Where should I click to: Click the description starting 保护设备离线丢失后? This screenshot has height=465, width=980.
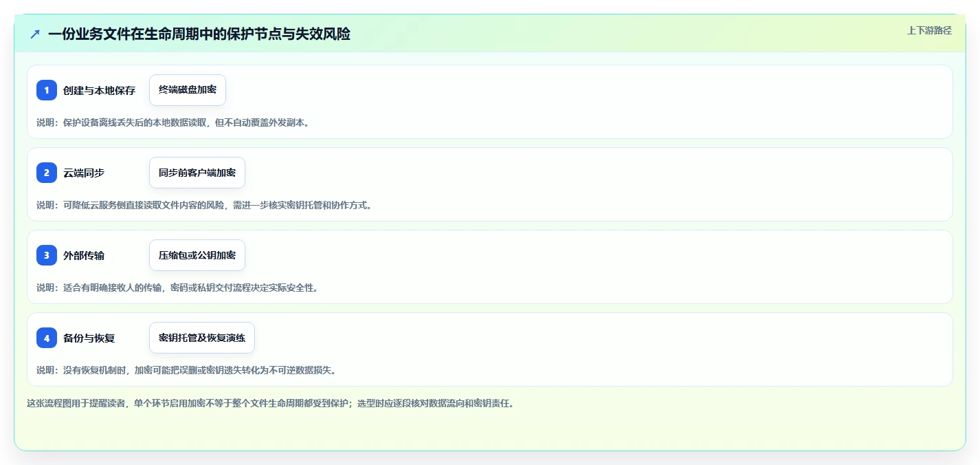coord(172,122)
